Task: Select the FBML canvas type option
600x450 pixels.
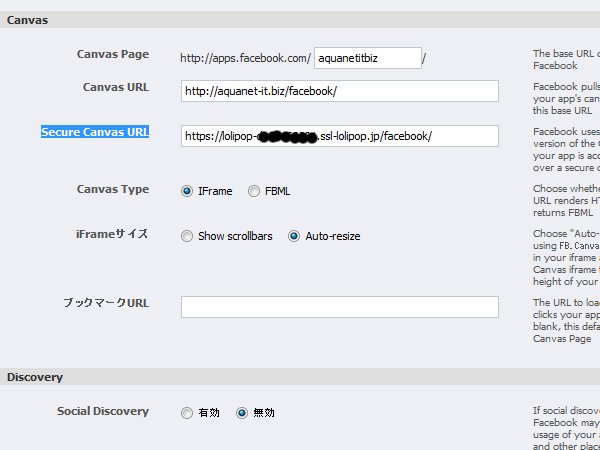Action: coord(254,191)
